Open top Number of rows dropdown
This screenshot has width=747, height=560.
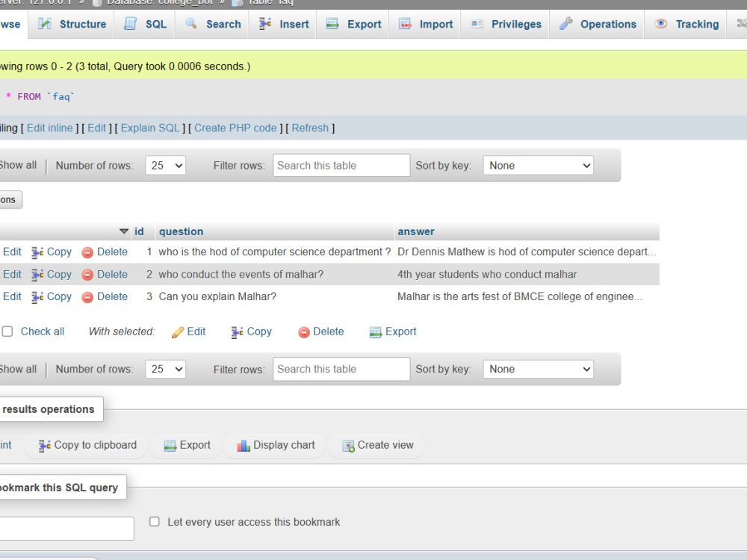pos(165,165)
